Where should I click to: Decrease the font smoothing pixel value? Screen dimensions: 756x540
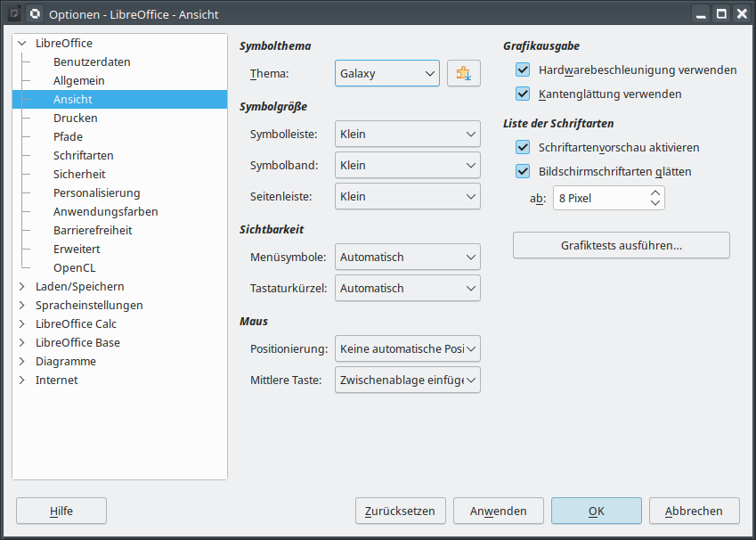coord(654,203)
